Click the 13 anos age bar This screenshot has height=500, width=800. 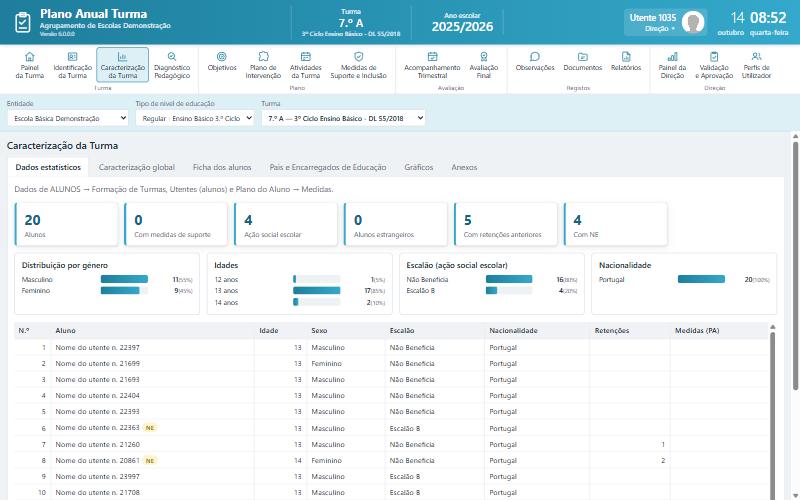[x=316, y=291]
